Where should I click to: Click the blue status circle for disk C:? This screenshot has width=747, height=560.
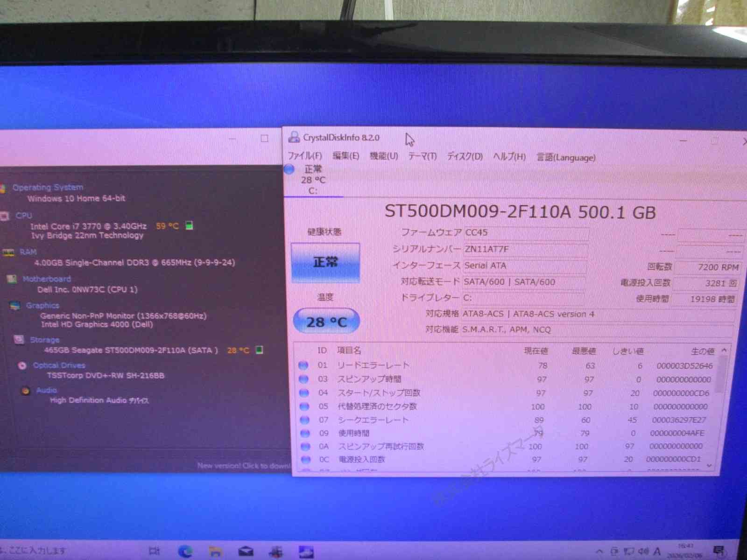tap(289, 169)
